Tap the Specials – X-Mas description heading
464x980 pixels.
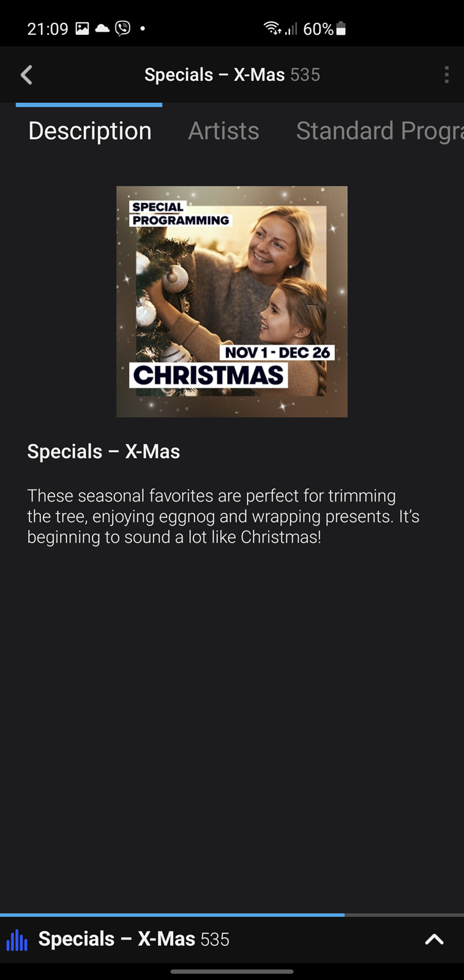(103, 451)
